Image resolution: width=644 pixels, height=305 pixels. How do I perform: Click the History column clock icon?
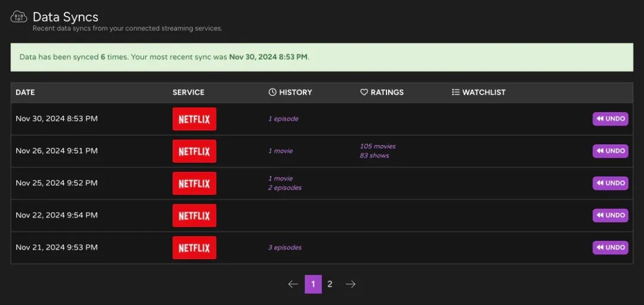point(273,92)
